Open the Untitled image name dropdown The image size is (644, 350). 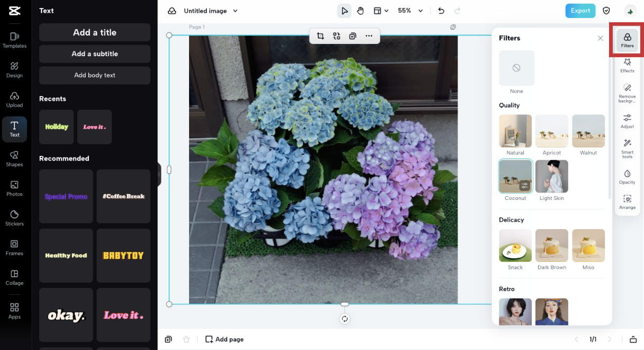coord(211,11)
